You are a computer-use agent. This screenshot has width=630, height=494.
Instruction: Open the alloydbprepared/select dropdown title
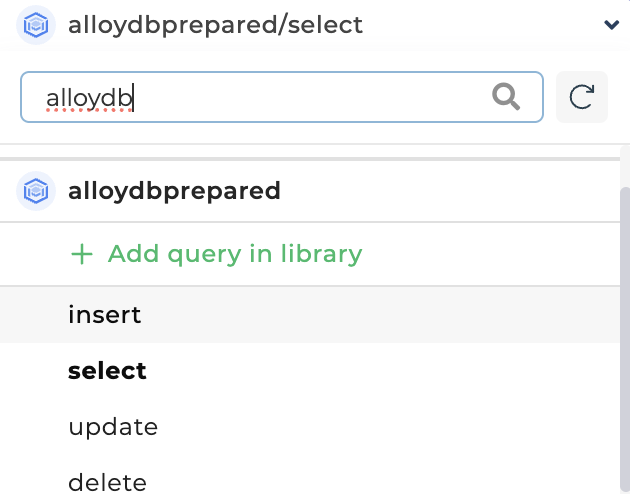(x=214, y=26)
